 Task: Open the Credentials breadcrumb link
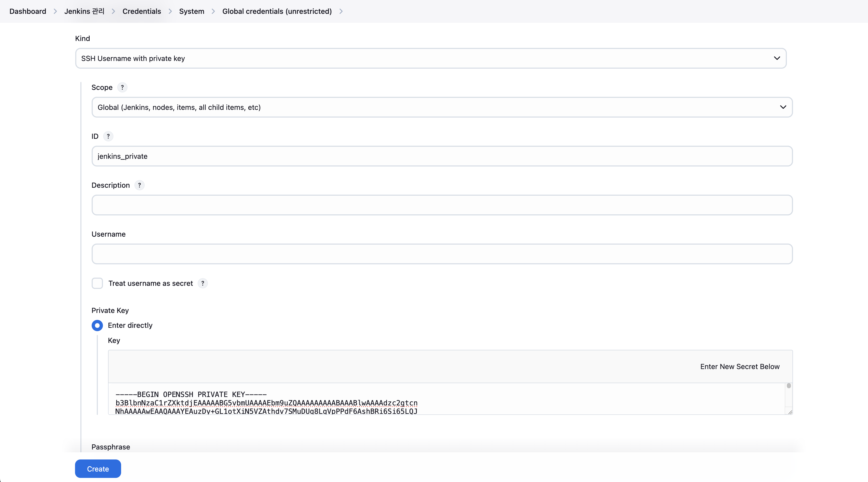142,11
